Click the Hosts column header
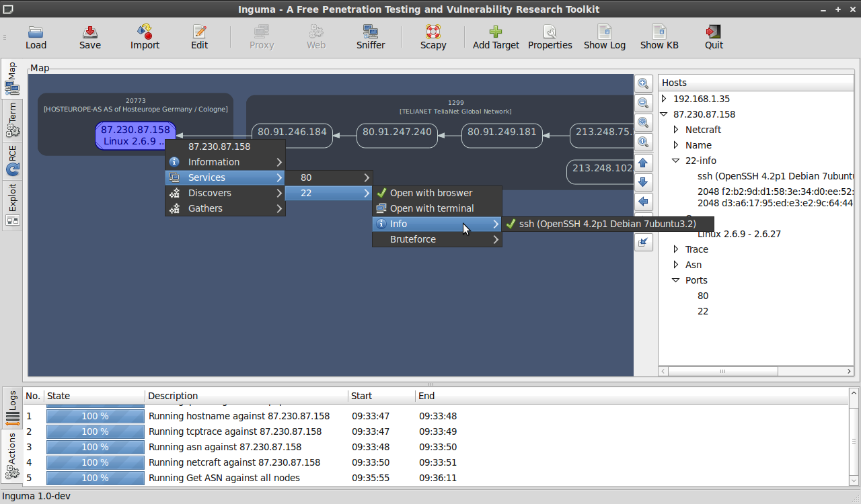 click(756, 83)
